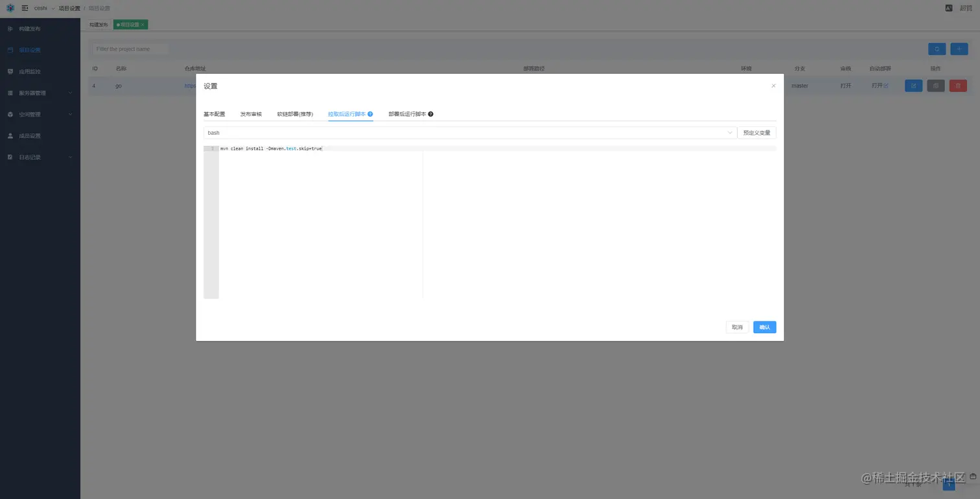The height and width of the screenshot is (499, 980).
Task: Click the app logo icon in top-left corner
Action: (x=10, y=8)
